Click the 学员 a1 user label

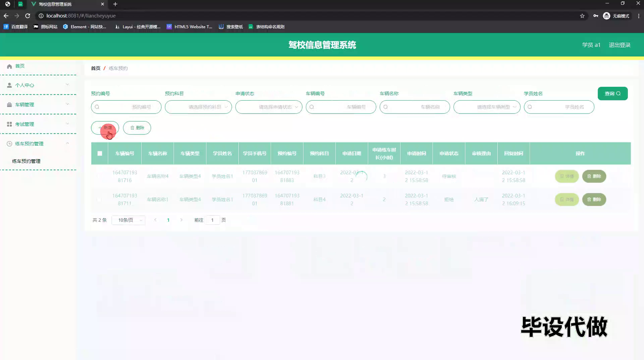pyautogui.click(x=591, y=45)
